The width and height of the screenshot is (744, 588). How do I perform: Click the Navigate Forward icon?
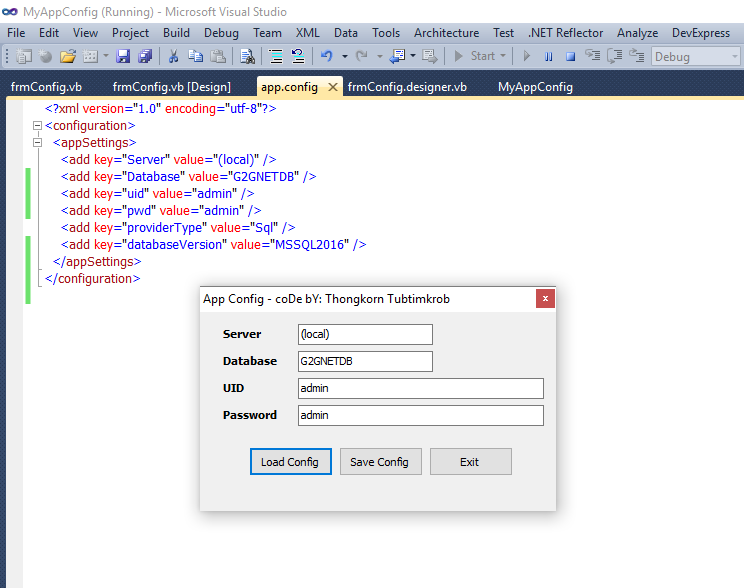[x=429, y=56]
